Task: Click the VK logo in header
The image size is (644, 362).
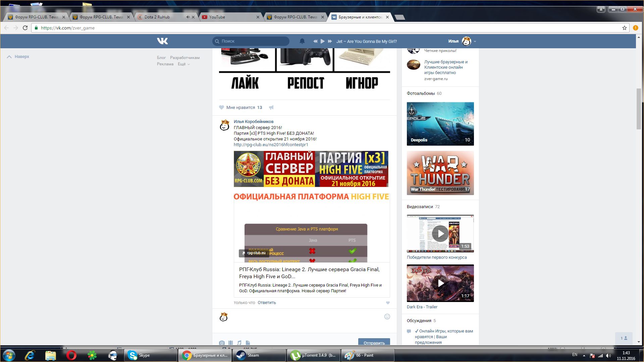Action: point(162,41)
